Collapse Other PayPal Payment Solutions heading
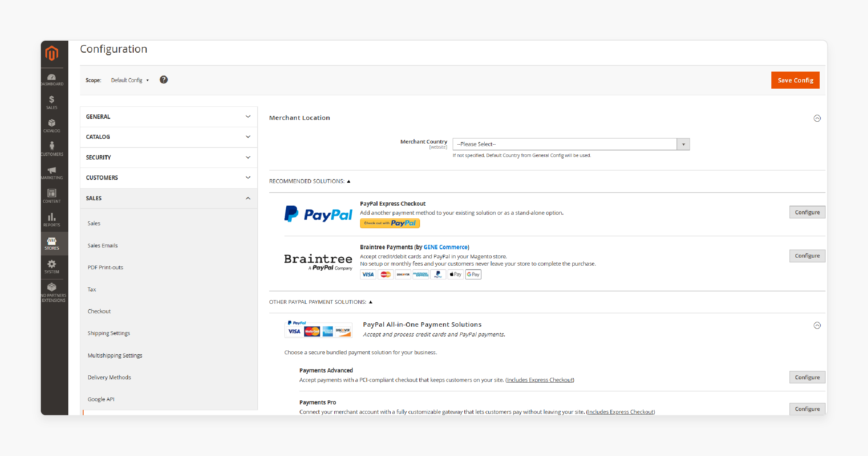 [x=320, y=302]
